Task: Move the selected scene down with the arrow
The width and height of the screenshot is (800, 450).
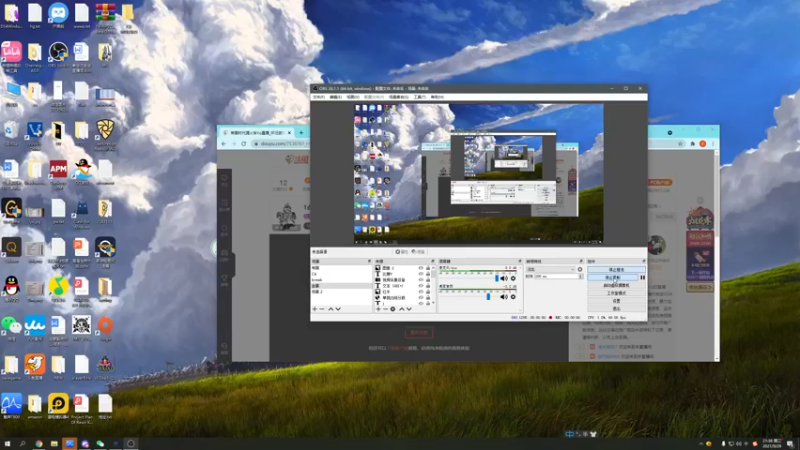Action: click(x=338, y=309)
